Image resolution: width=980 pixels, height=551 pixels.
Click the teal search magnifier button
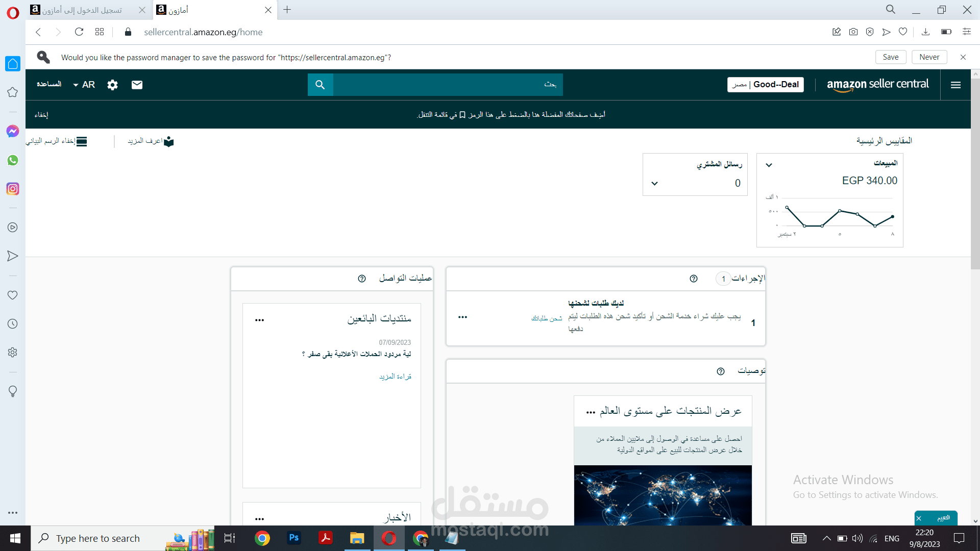[320, 85]
